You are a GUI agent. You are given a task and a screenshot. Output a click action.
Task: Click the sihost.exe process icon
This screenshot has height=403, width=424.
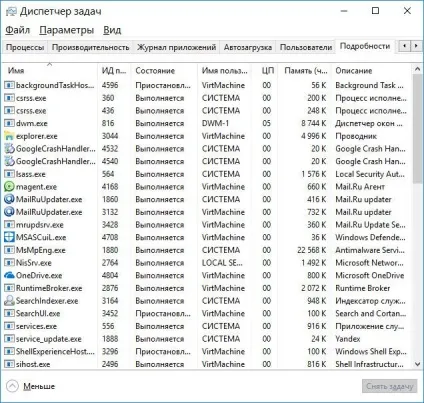[9, 364]
